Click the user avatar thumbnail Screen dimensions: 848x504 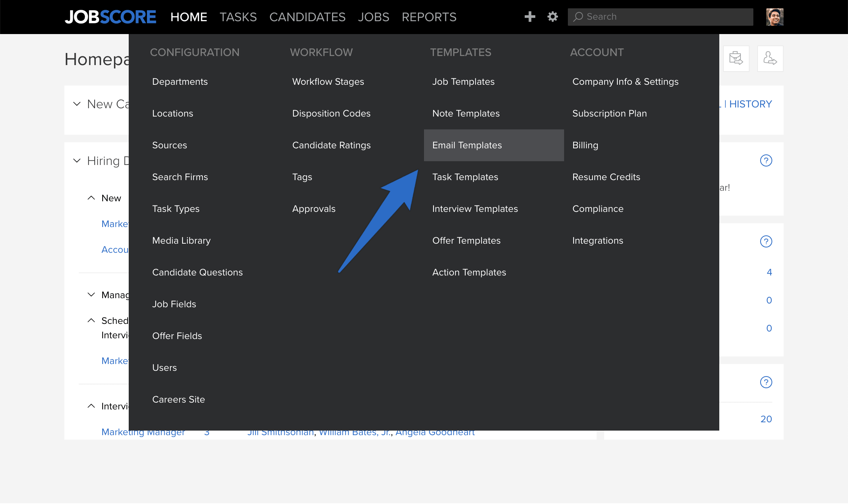click(775, 17)
